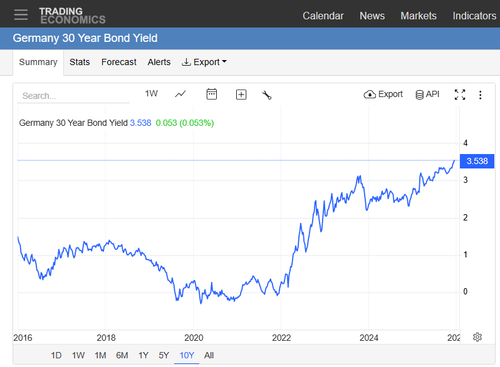Open the calendar date range picker
500x367 pixels.
(x=212, y=94)
